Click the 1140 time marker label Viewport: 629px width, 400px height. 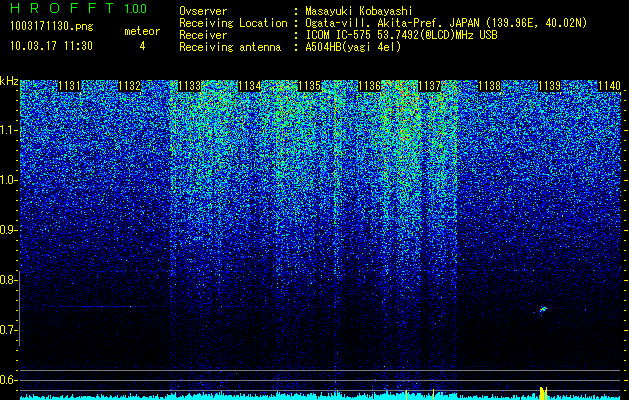point(609,86)
